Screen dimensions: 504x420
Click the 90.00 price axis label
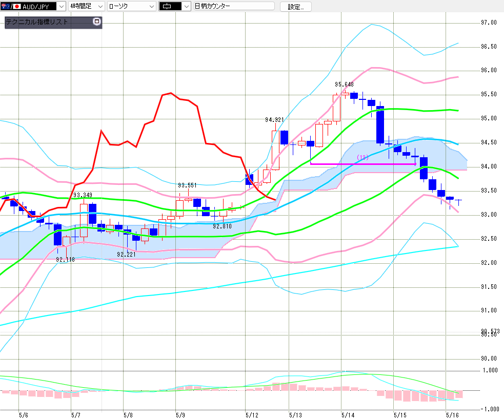click(489, 359)
